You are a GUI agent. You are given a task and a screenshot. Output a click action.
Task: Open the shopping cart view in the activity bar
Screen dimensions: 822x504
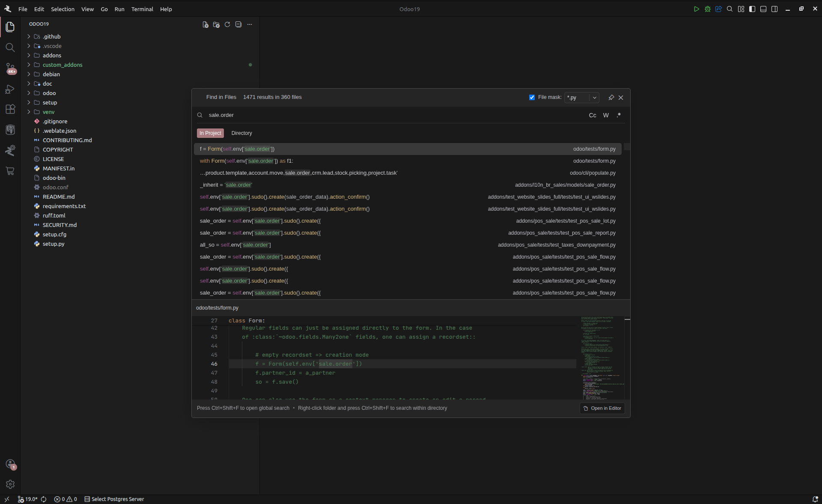[10, 171]
